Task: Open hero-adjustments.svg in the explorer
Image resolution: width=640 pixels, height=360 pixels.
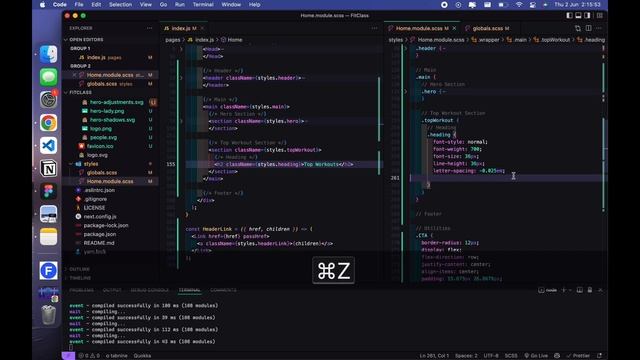Action: click(116, 102)
